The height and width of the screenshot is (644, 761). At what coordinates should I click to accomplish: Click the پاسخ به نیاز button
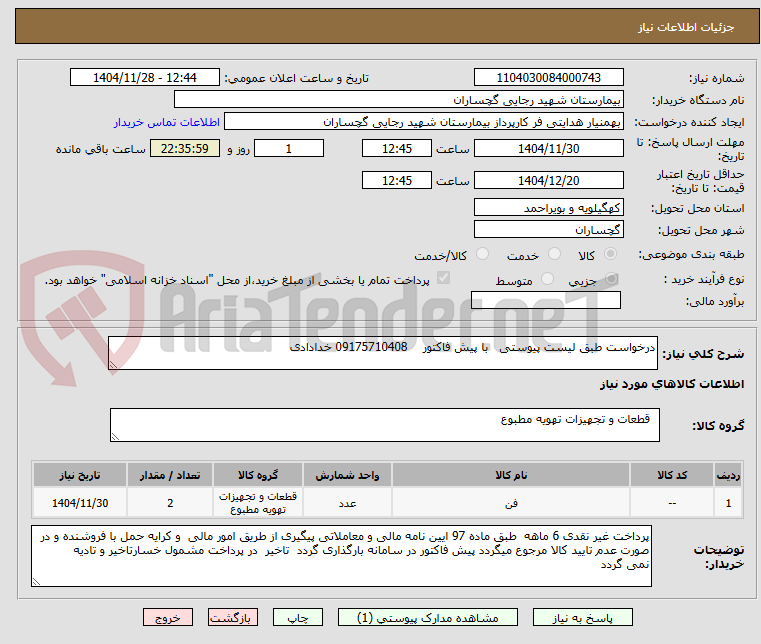(582, 617)
